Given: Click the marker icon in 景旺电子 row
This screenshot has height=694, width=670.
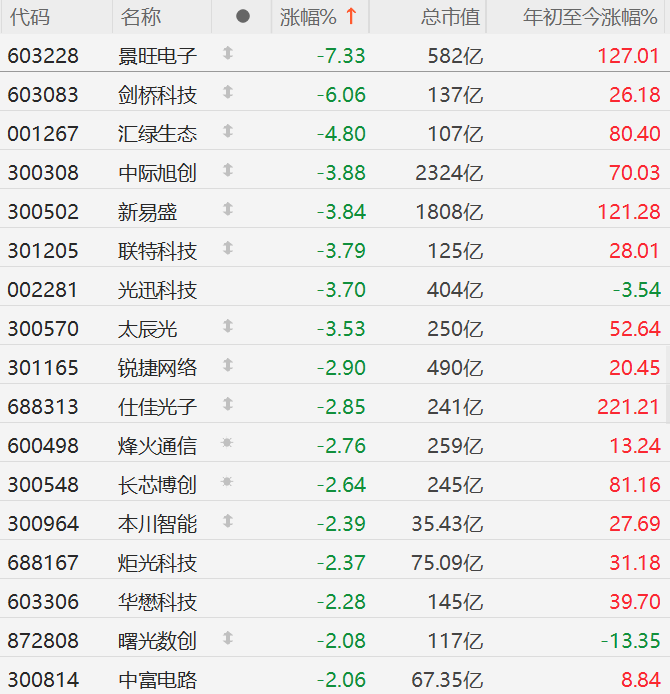Looking at the screenshot, I should [x=227, y=53].
